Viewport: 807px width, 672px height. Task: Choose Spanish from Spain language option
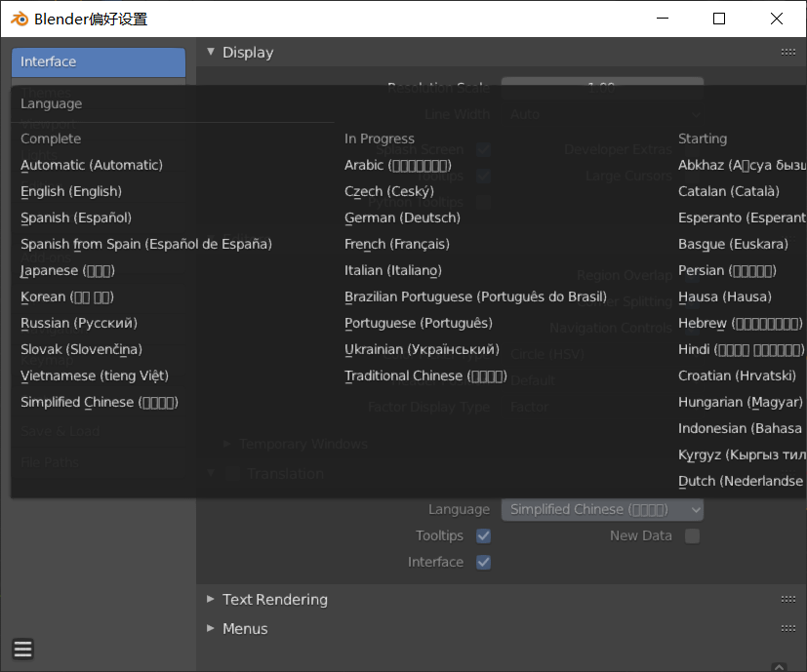(x=146, y=244)
